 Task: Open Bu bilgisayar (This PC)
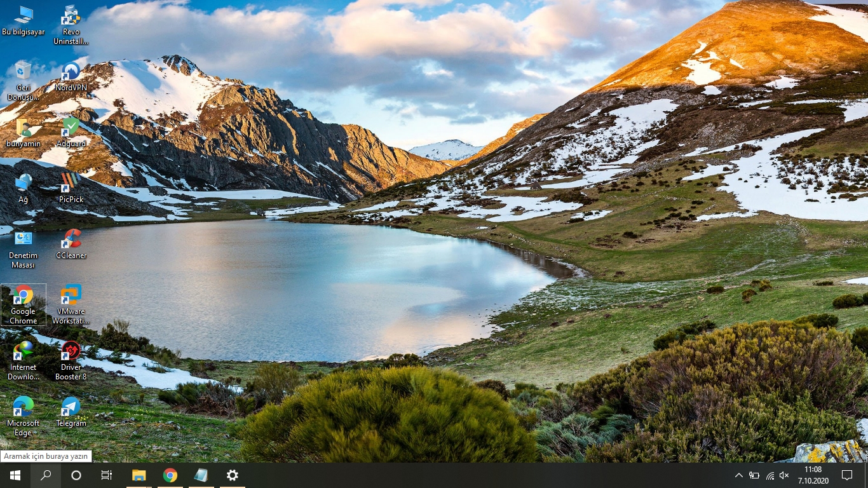[24, 15]
